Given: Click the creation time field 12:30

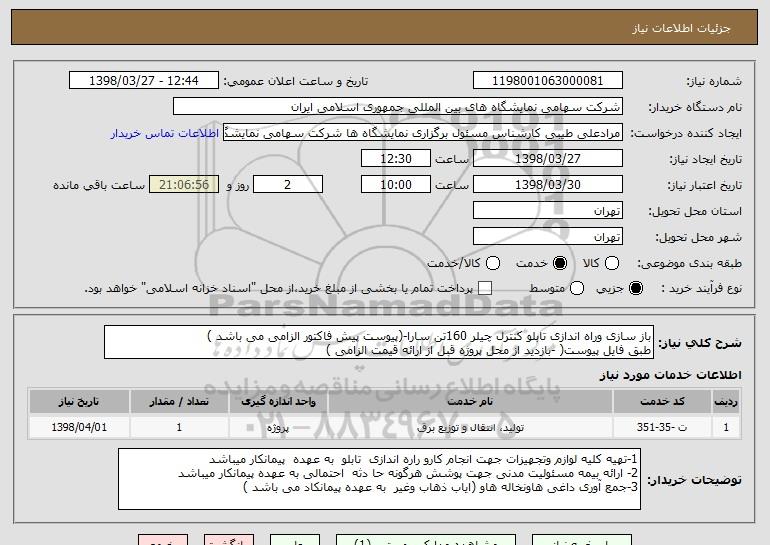Looking at the screenshot, I should [x=396, y=159].
